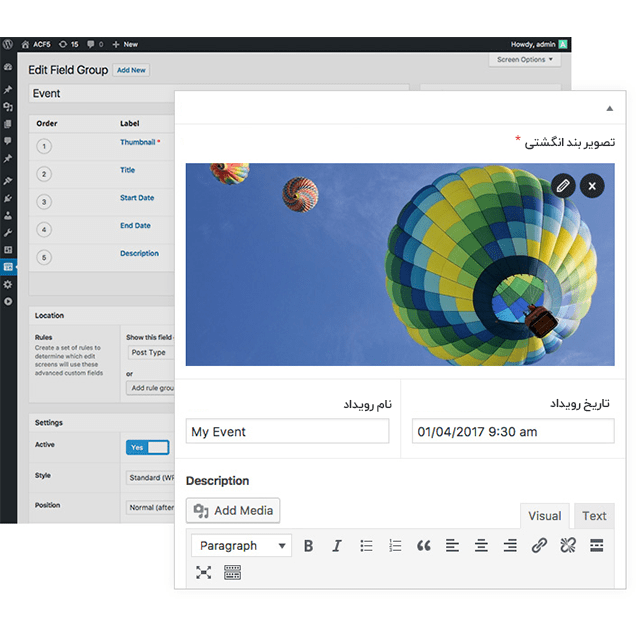
Task: Click the Add New button
Action: pyautogui.click(x=131, y=70)
